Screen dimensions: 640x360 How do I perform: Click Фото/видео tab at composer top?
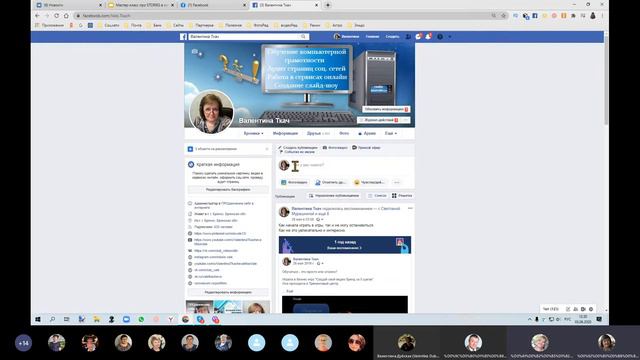pyautogui.click(x=335, y=147)
